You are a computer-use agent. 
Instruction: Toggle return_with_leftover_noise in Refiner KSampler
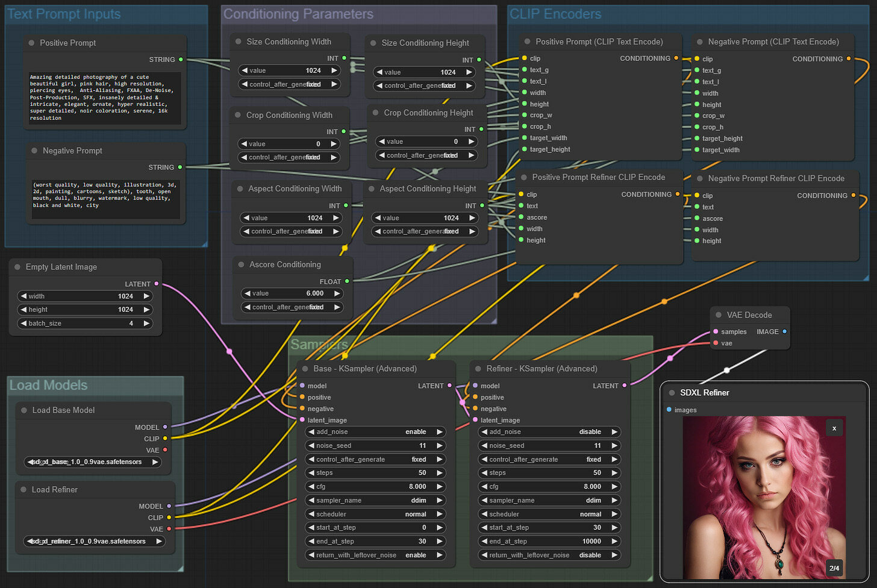549,555
